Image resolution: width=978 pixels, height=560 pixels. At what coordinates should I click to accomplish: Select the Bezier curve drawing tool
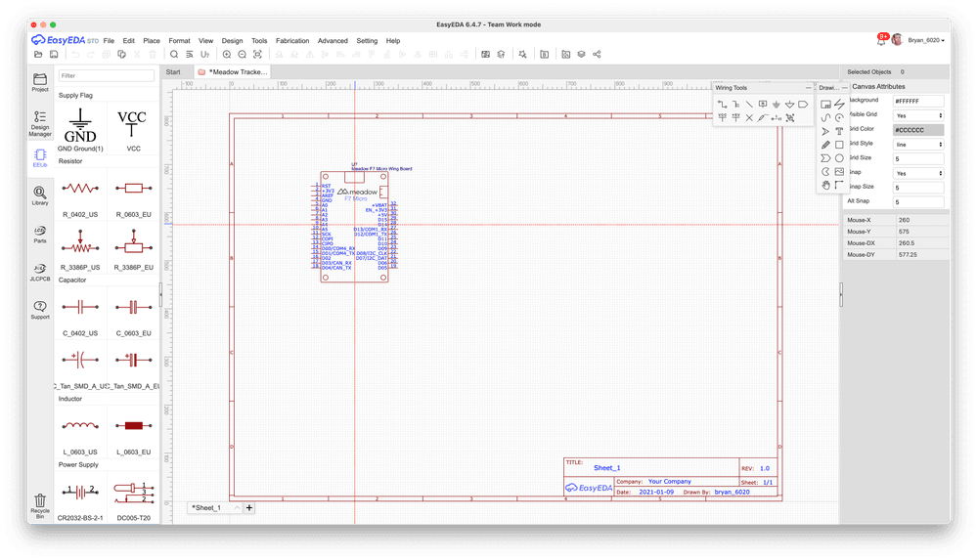[825, 117]
